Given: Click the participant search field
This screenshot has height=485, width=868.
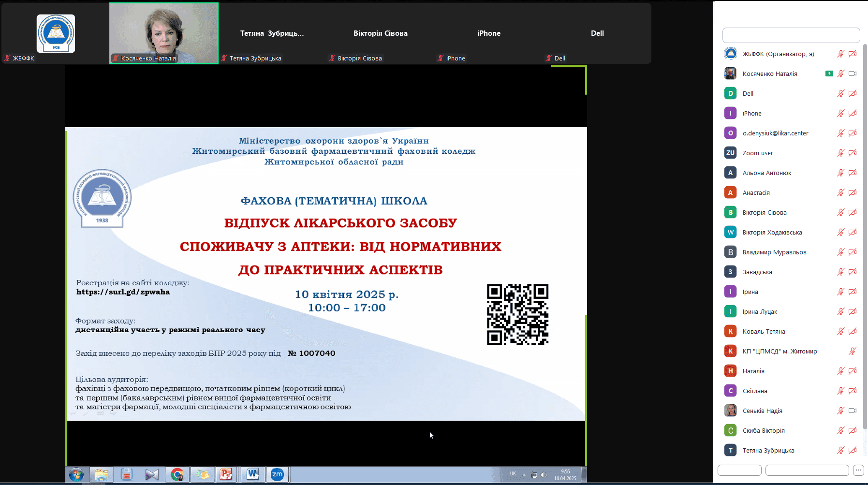Looking at the screenshot, I should pyautogui.click(x=791, y=35).
